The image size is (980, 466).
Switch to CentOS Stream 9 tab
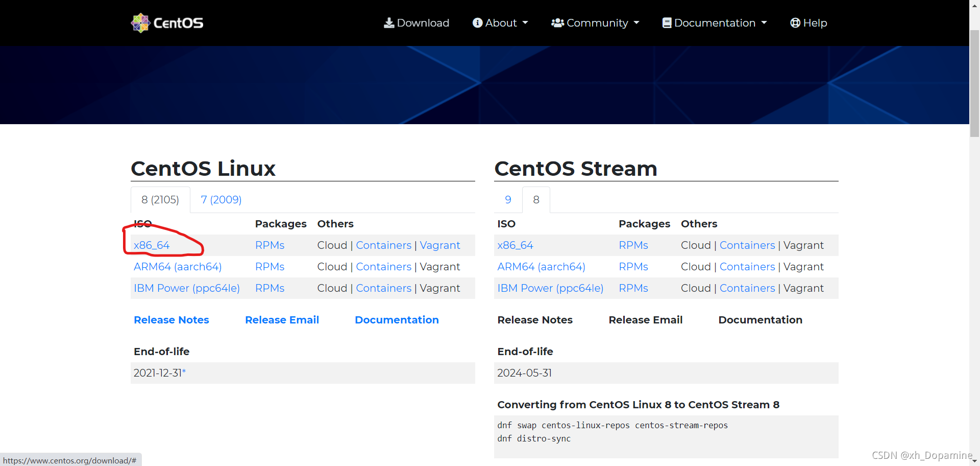point(508,200)
